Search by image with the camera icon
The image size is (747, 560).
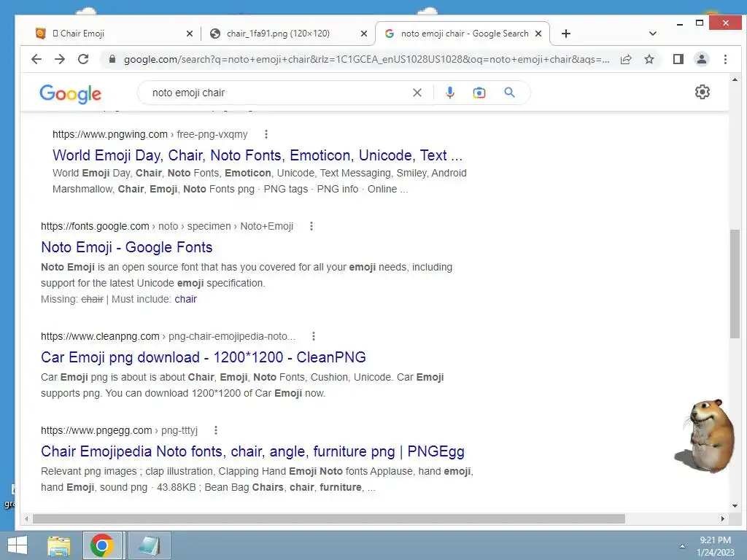click(479, 93)
